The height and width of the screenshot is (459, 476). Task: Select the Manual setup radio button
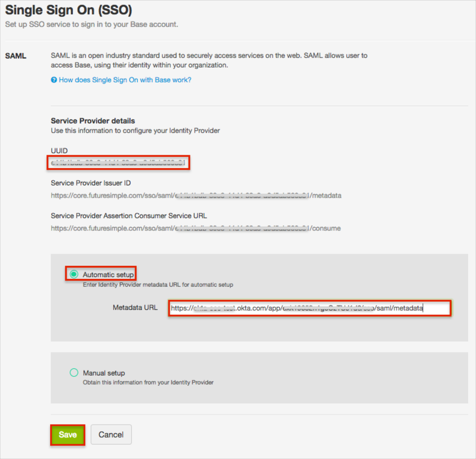(x=74, y=372)
